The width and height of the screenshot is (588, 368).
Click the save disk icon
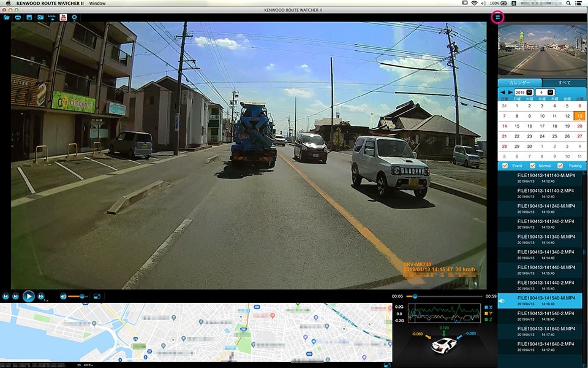[x=29, y=17]
